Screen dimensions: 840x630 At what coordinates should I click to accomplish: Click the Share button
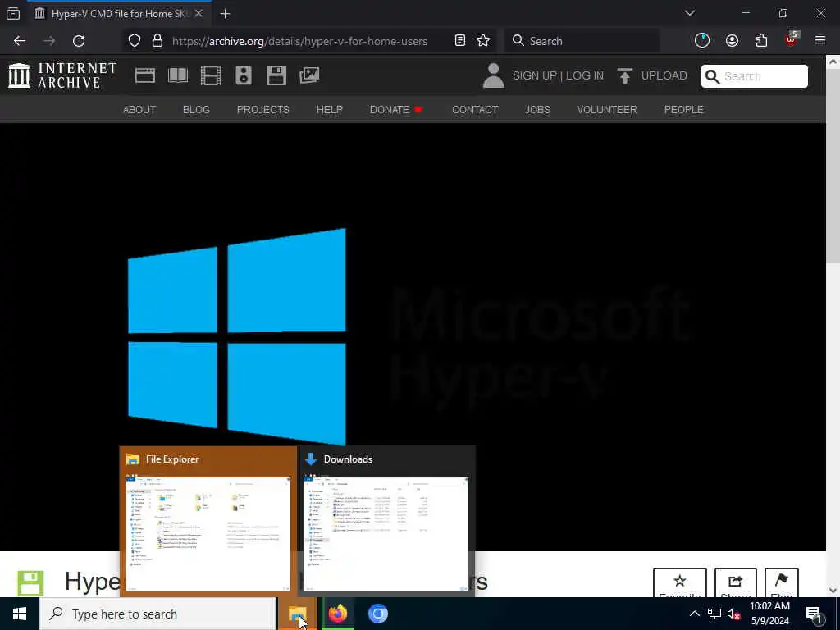[x=736, y=583]
